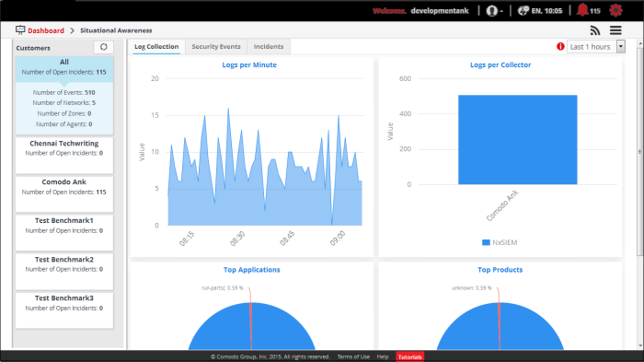Viewport: 644px width, 362px height.
Task: Select Test Benchmark3 customer card
Action: click(64, 310)
